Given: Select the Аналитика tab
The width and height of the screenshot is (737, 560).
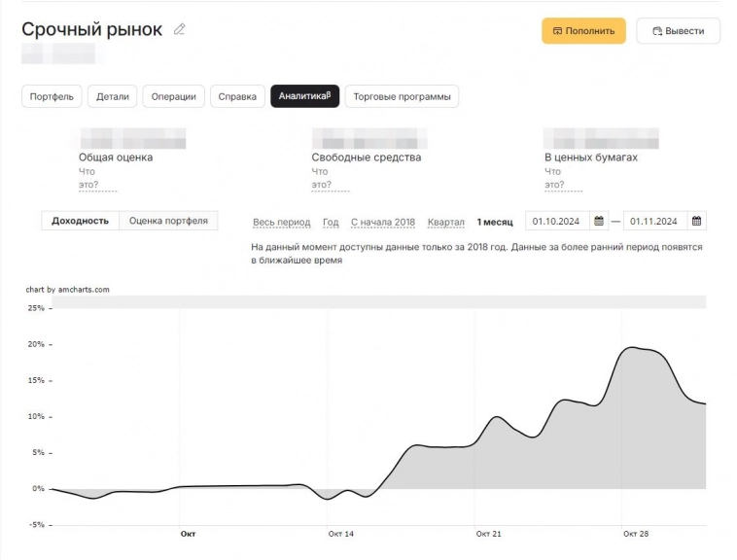Looking at the screenshot, I should [x=304, y=96].
